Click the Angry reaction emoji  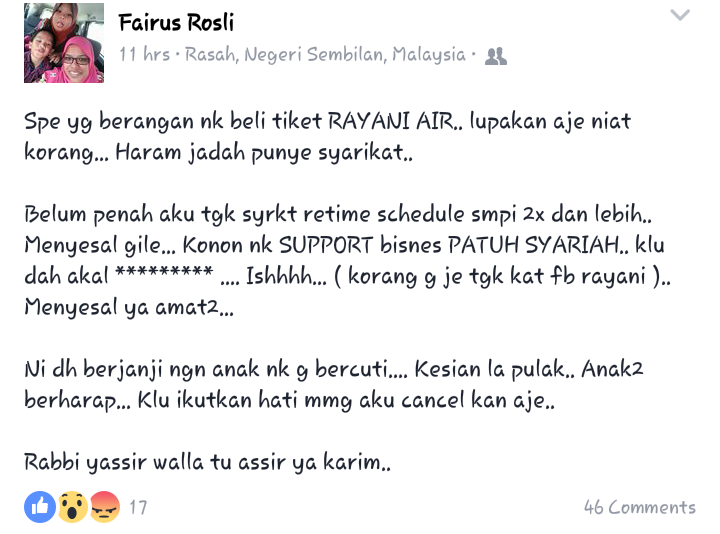(x=105, y=507)
